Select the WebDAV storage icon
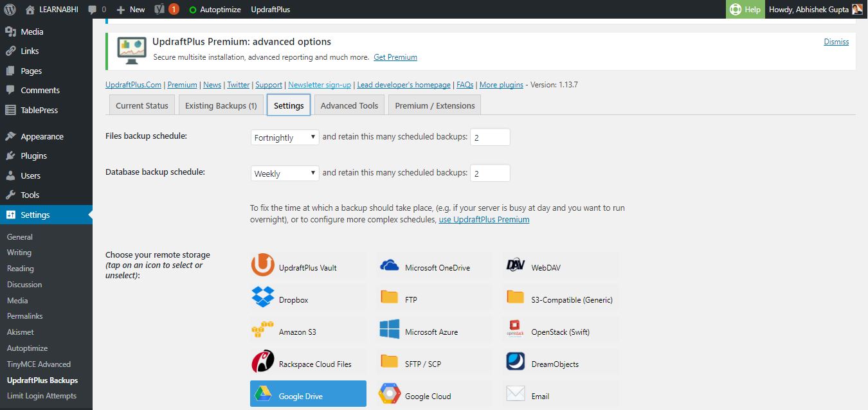 516,266
